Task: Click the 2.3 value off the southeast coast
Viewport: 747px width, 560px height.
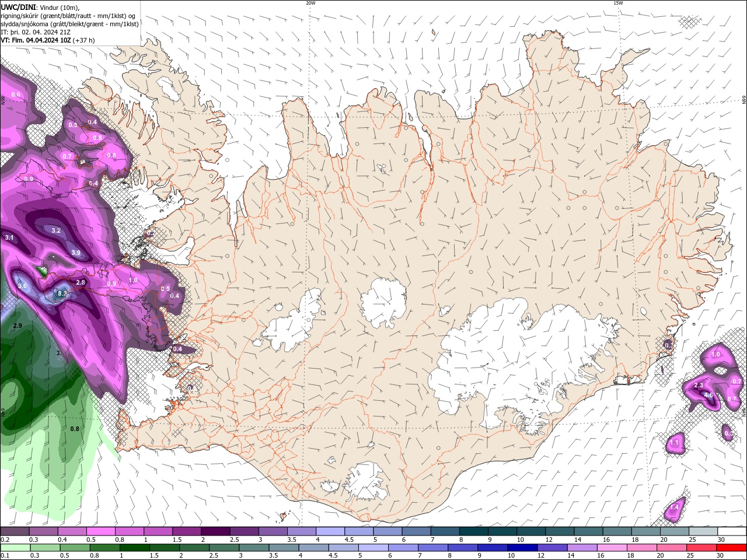Action: tap(699, 385)
